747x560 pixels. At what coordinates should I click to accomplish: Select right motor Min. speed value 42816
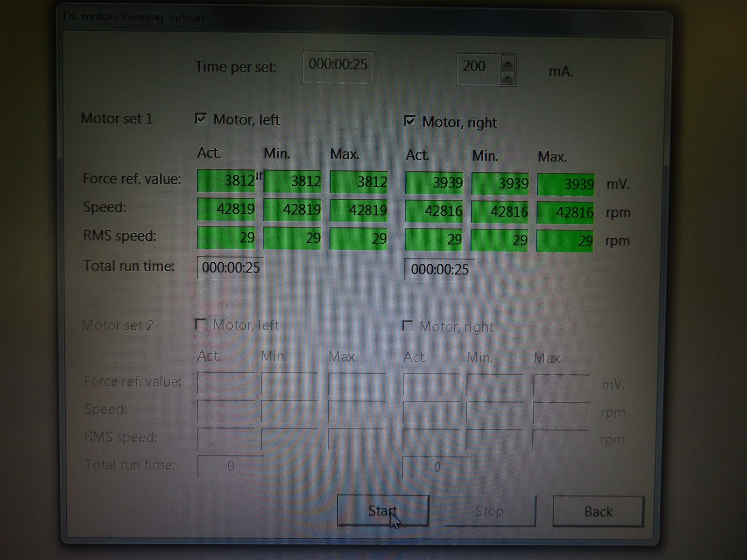click(x=499, y=212)
